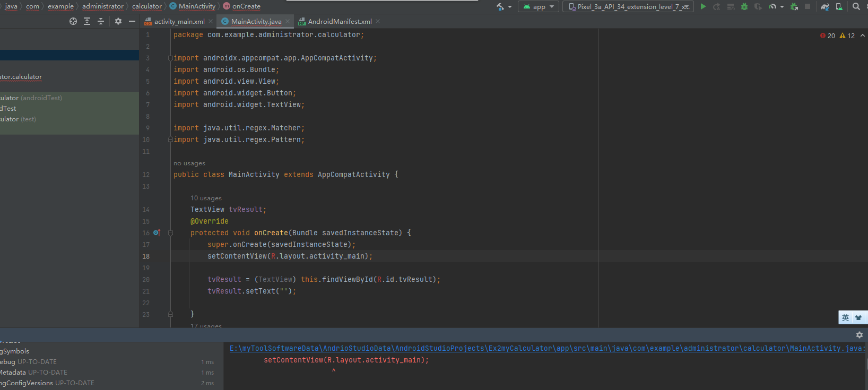
Task: Click the input method shirt skin icon
Action: coord(858,318)
